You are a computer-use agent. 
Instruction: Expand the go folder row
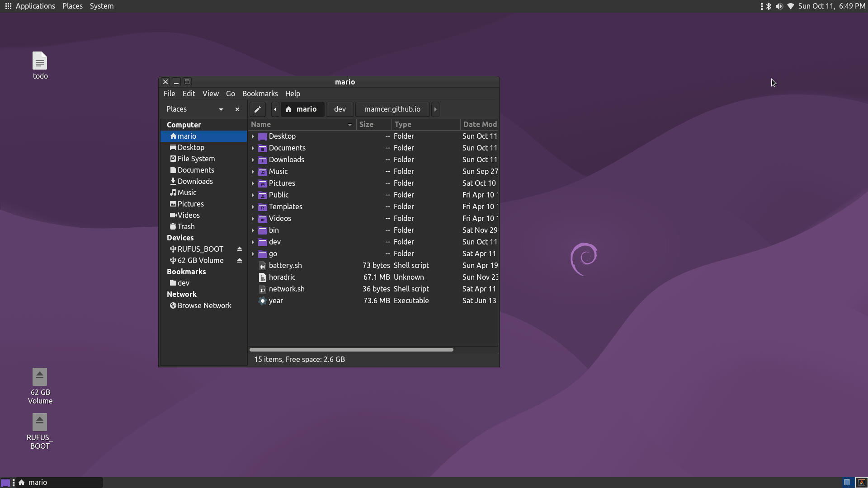(x=253, y=254)
